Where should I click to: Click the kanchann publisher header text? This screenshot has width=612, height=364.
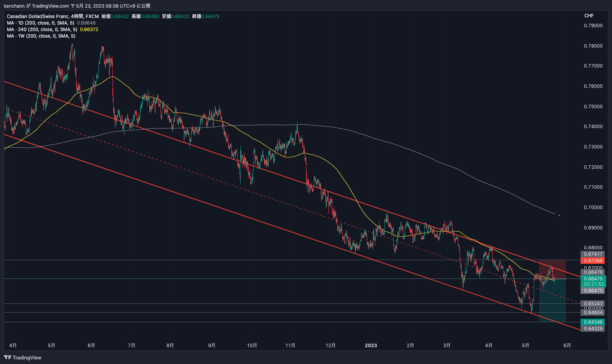[x=77, y=6]
